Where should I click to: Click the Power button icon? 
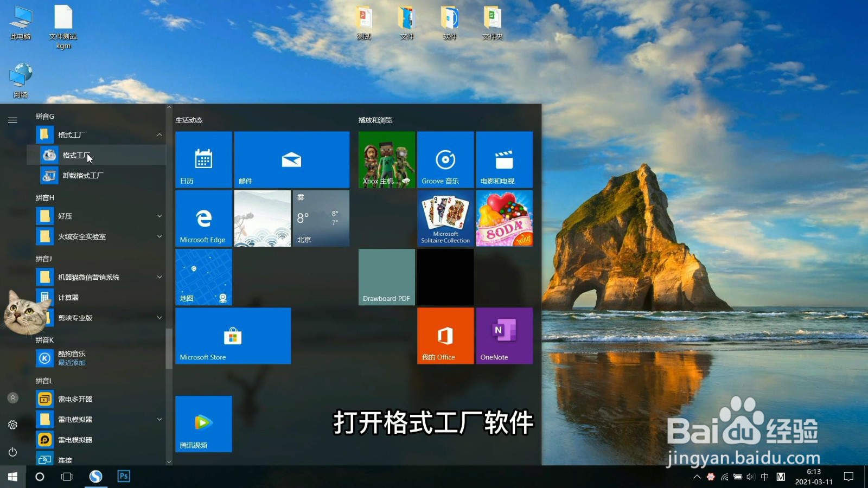tap(12, 452)
